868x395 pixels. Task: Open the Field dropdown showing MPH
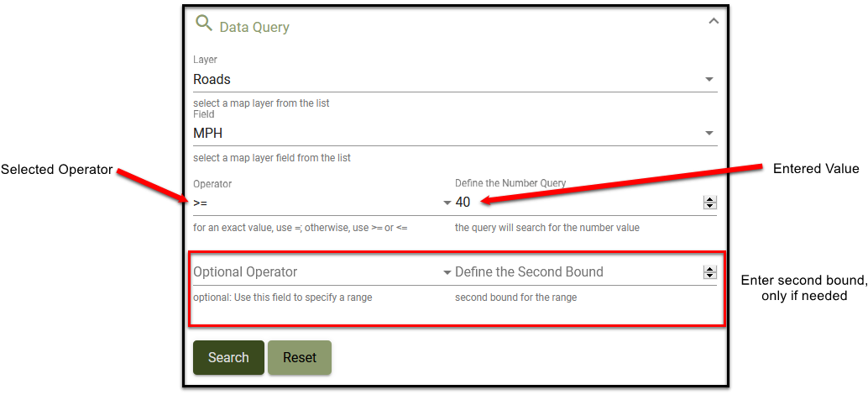[x=445, y=133]
